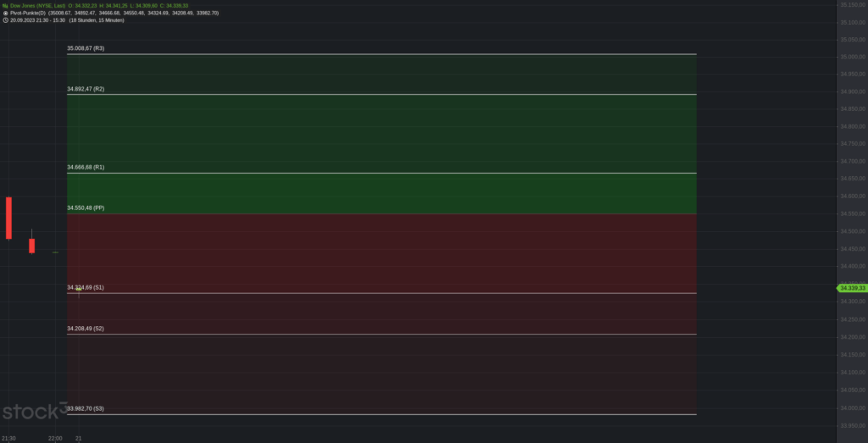Click the 22:00 time axis label

tap(55, 439)
